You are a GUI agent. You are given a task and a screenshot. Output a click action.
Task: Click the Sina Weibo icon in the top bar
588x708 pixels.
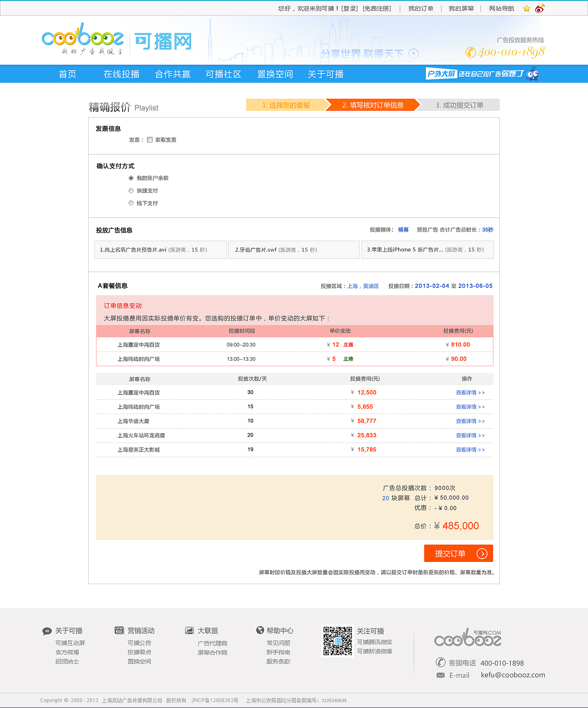coord(540,8)
